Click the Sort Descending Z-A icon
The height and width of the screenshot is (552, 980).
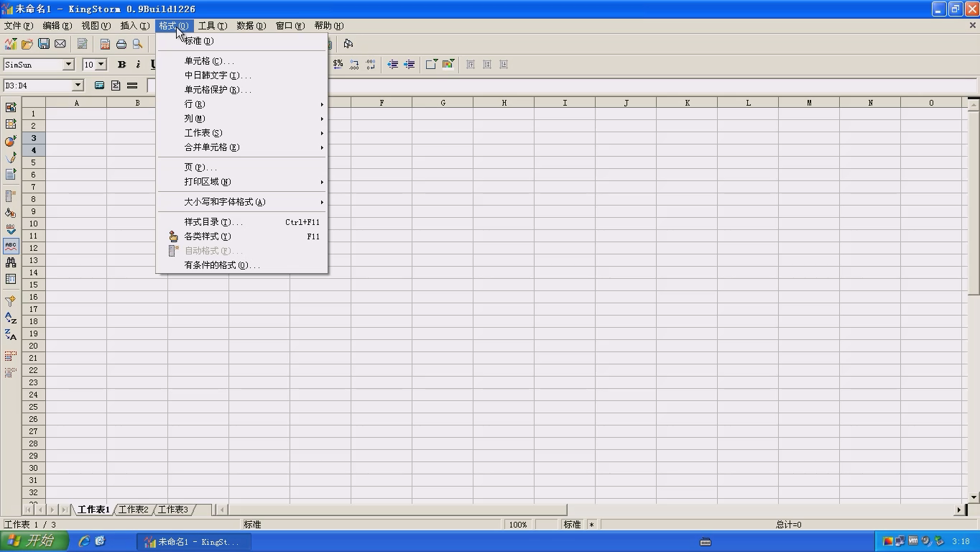coord(11,335)
